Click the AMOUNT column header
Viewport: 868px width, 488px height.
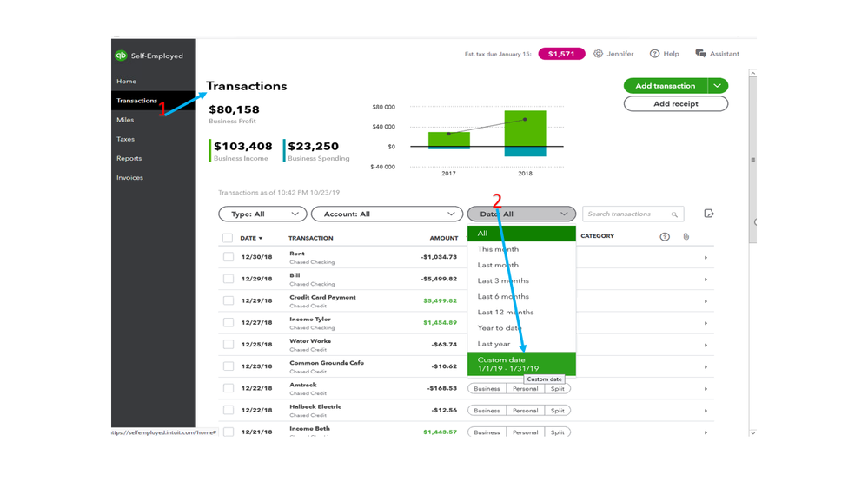pos(444,239)
